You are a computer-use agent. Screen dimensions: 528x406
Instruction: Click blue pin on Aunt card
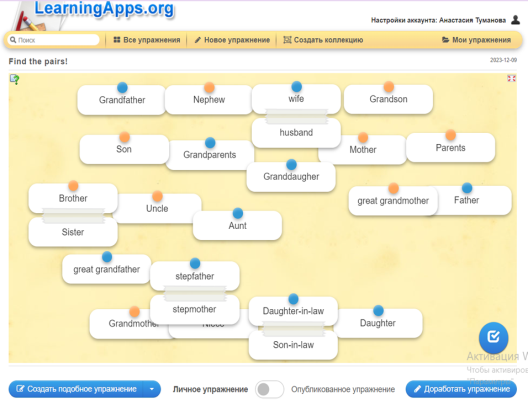click(238, 213)
